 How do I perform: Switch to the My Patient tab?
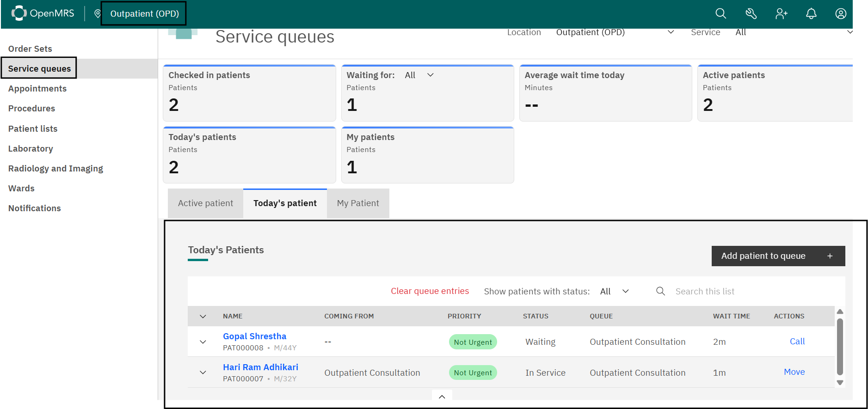358,203
